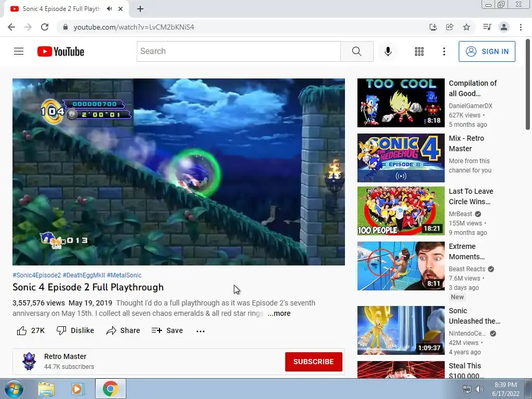Click the SIGN IN button

pyautogui.click(x=486, y=51)
